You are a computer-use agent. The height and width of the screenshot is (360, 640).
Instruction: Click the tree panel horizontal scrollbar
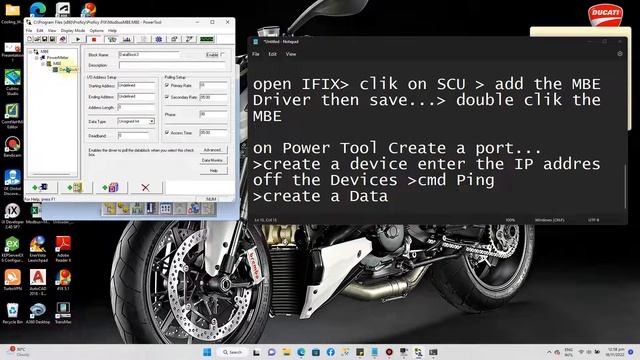click(x=52, y=174)
